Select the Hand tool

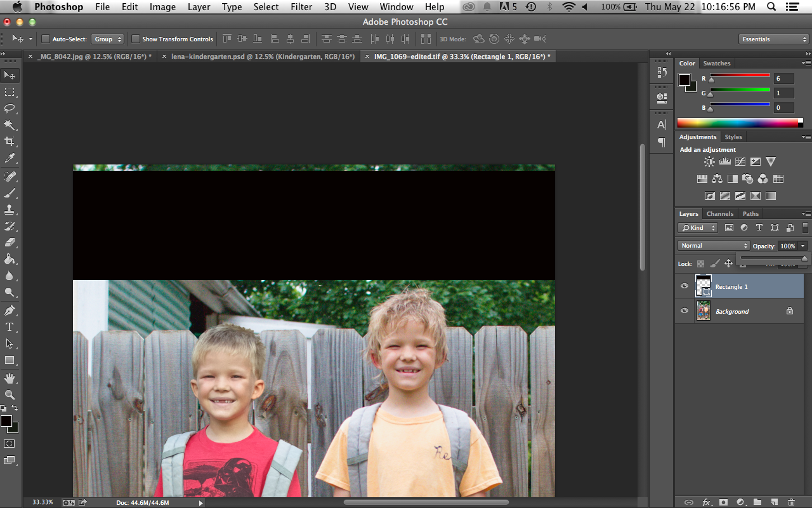(10, 378)
